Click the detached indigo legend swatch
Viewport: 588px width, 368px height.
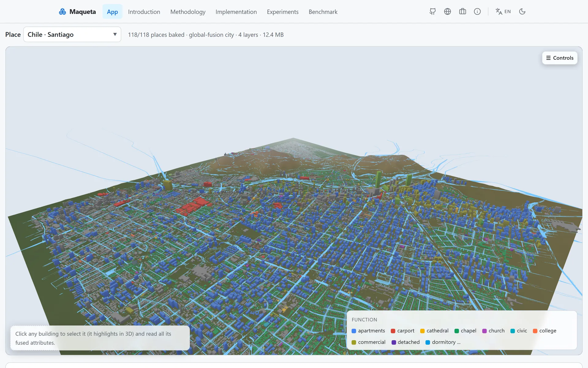(x=394, y=342)
